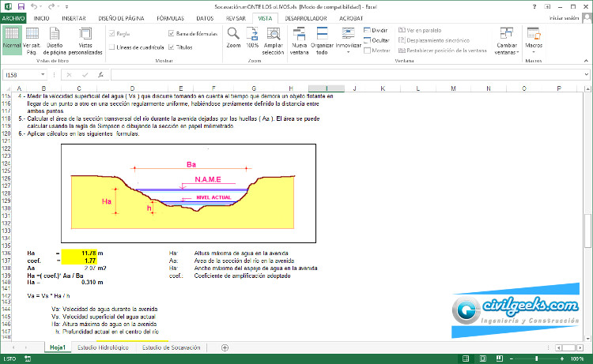Image resolution: width=593 pixels, height=364 pixels.
Task: Toggle Barra de fórmulas checkbox
Action: [172, 34]
